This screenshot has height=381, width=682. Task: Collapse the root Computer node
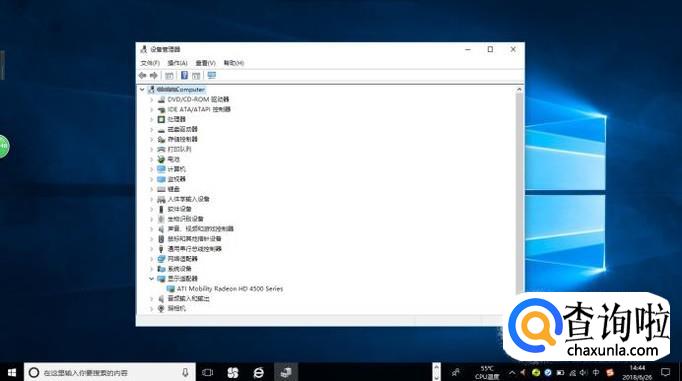142,90
